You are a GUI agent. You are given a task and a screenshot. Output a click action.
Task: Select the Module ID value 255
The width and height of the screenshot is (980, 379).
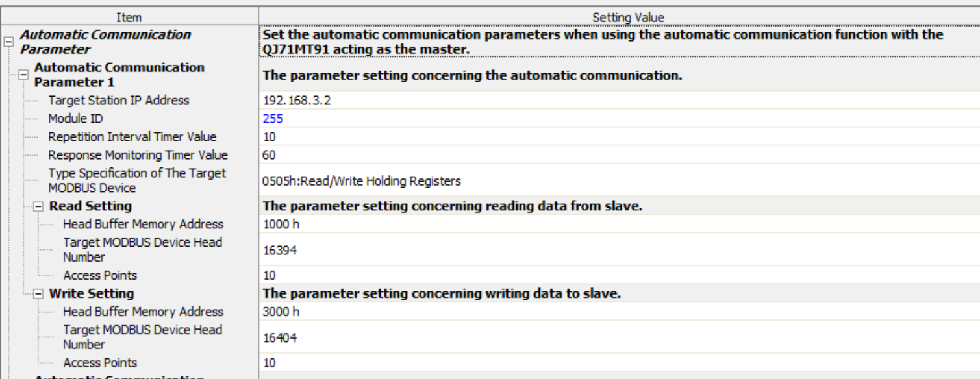click(x=273, y=119)
